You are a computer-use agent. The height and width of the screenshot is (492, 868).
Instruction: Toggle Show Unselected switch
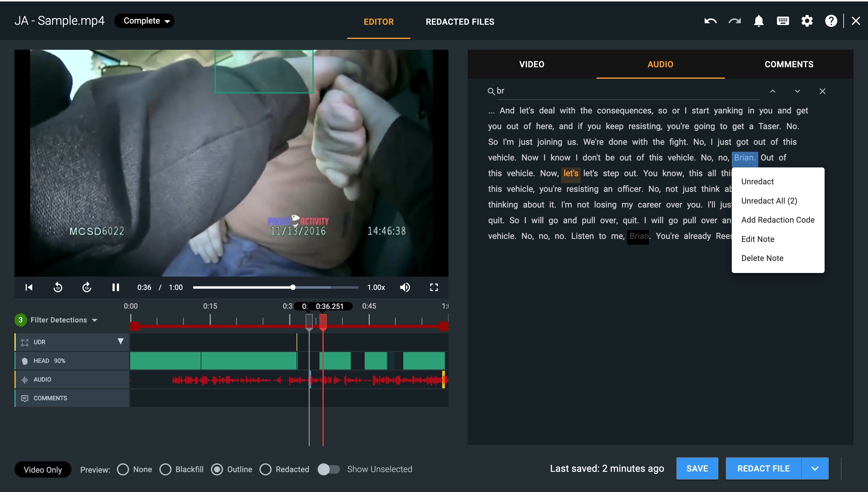point(329,469)
